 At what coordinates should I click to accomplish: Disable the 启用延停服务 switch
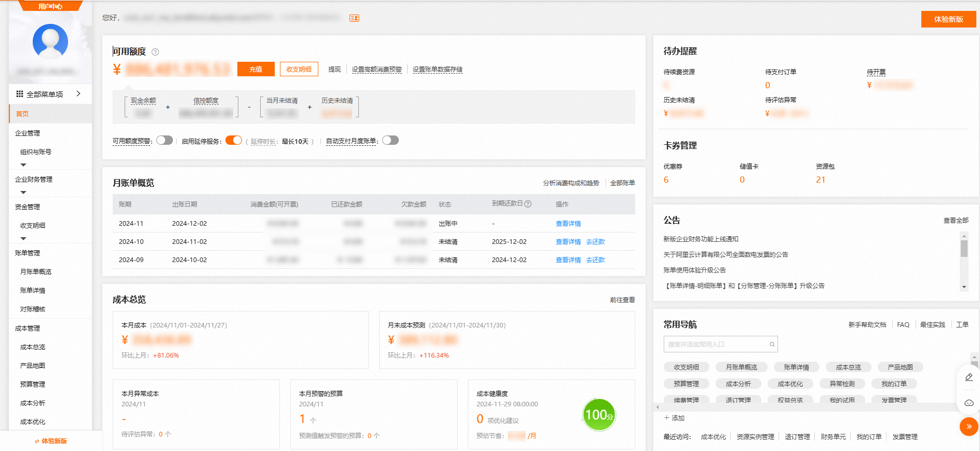coord(234,140)
